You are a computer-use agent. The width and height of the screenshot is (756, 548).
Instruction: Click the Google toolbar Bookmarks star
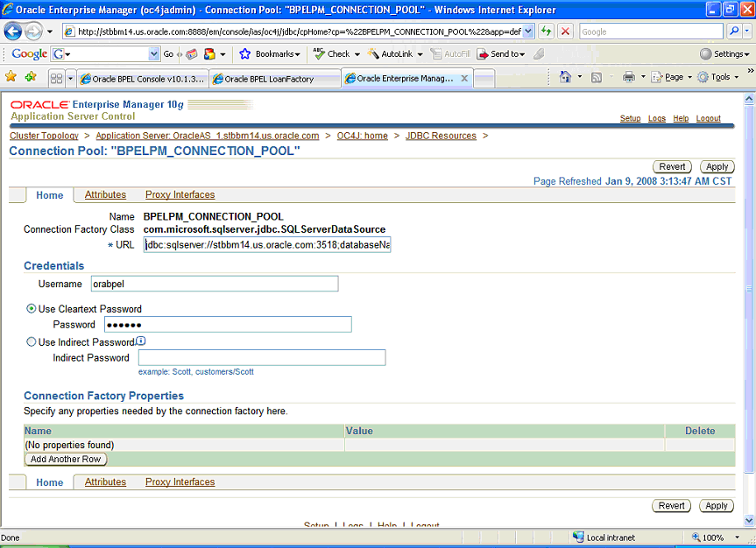point(245,54)
